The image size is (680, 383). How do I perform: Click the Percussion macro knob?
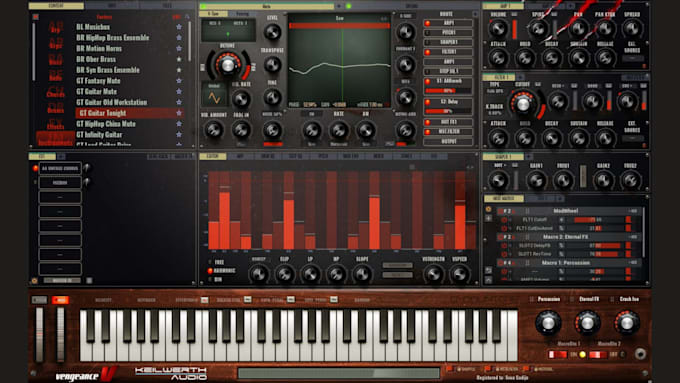click(548, 323)
